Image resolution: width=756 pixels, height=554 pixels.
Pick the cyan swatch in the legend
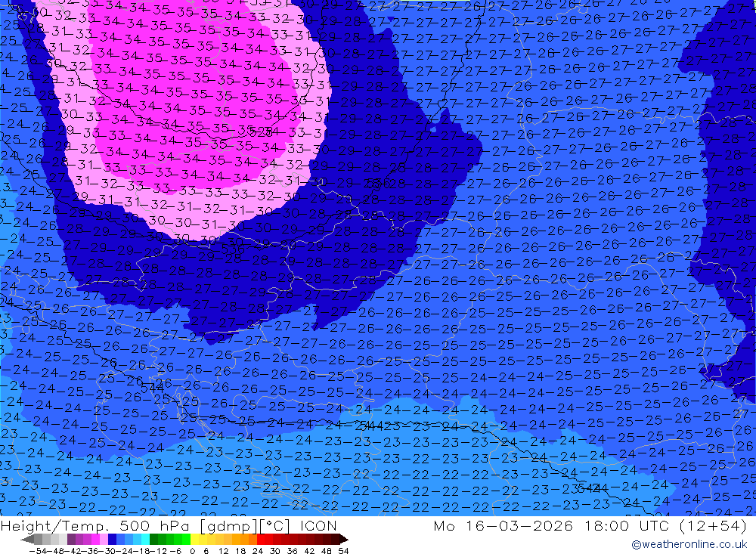click(x=145, y=539)
